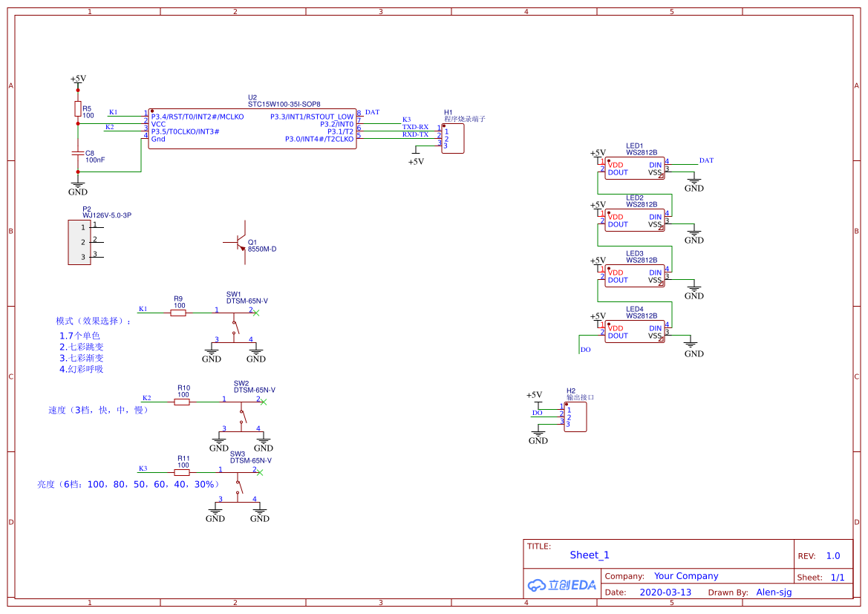Select the P2 three-pin terminal block
Image resolution: width=868 pixels, height=614 pixels.
[x=79, y=242]
